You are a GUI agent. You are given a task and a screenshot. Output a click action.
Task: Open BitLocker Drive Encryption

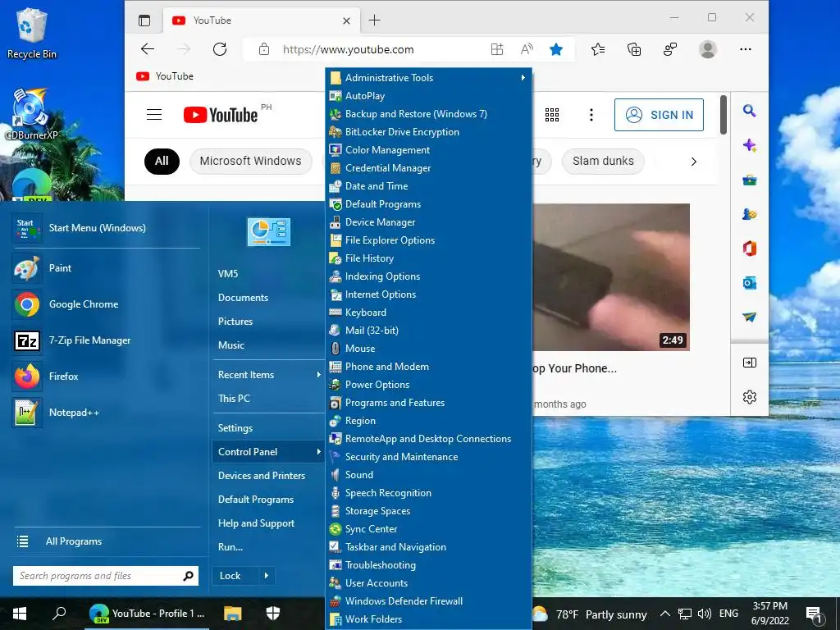coord(428,132)
